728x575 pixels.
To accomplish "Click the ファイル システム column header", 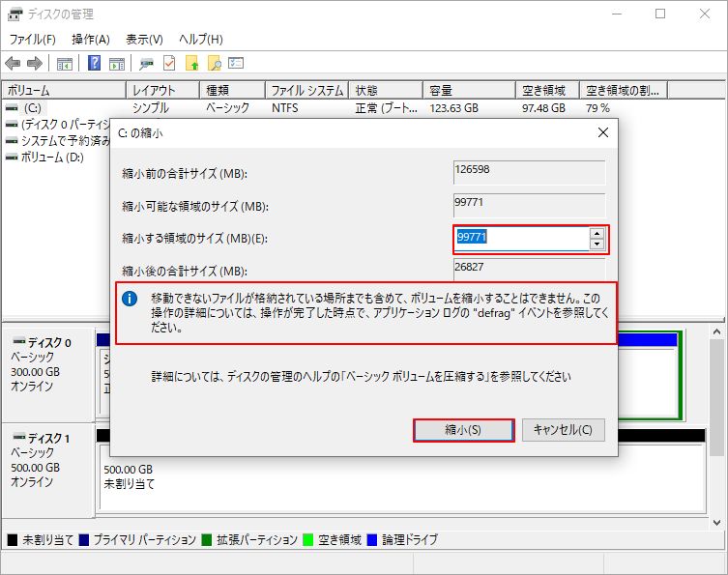I will coord(306,90).
